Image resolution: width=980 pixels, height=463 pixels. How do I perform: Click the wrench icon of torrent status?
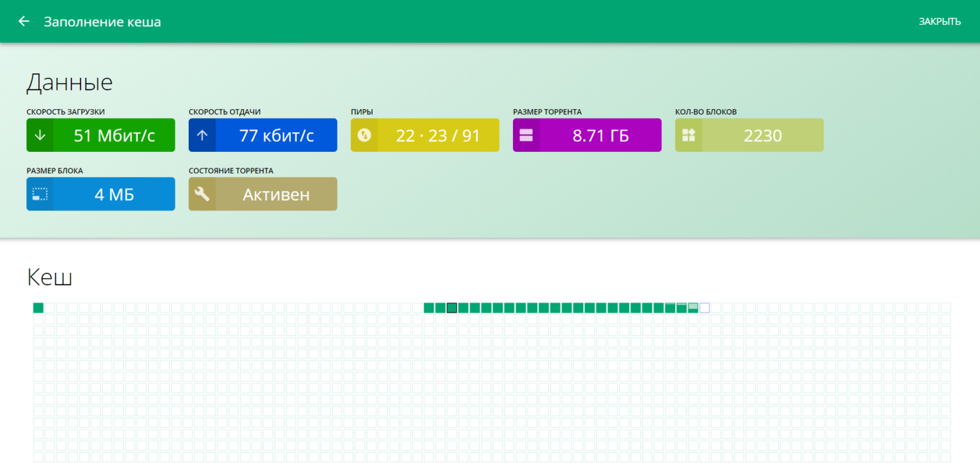pyautogui.click(x=202, y=194)
